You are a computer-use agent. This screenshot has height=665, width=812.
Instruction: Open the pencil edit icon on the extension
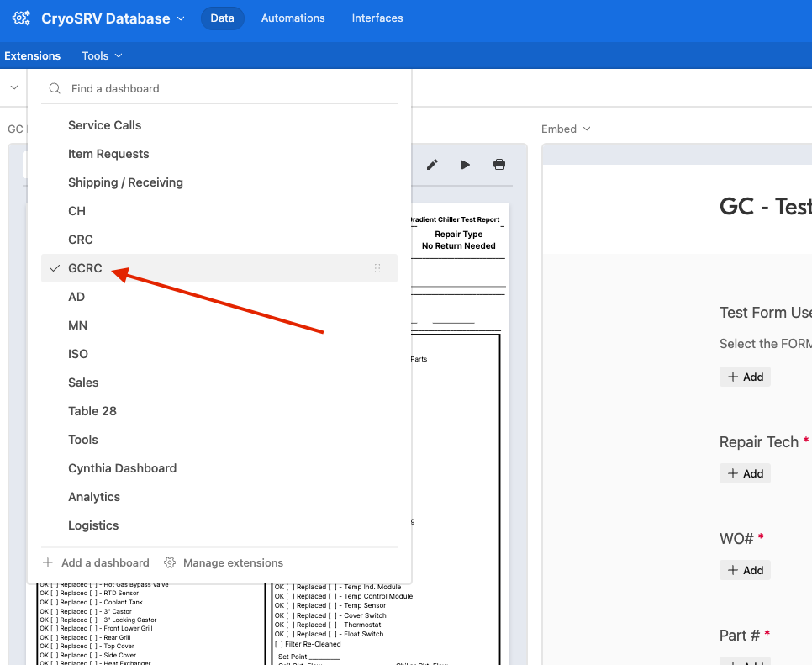(432, 165)
